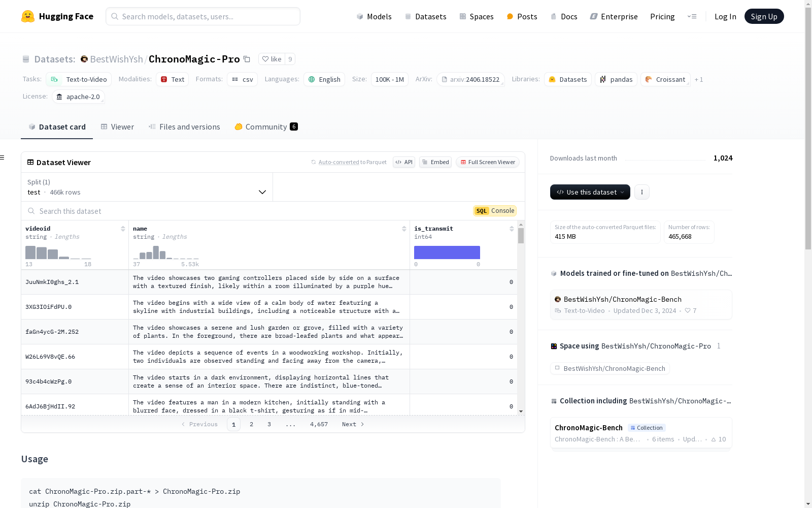Click the Sign Up button
812x508 pixels.
click(764, 16)
